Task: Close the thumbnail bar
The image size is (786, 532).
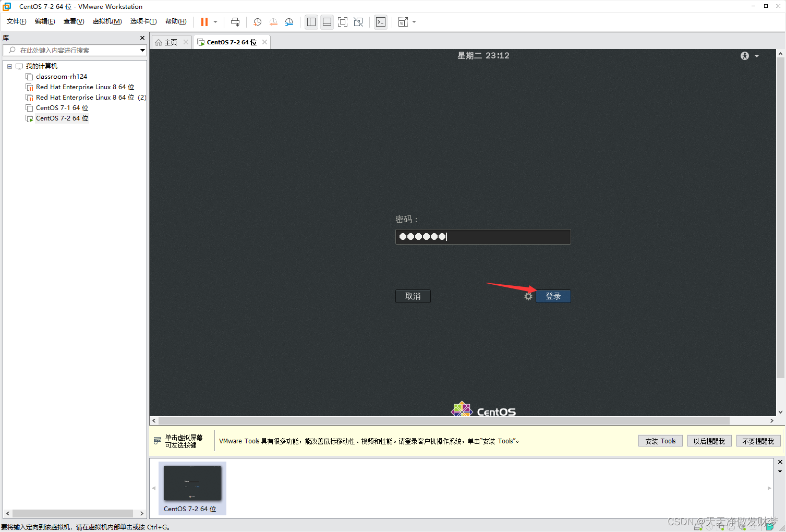Action: [780, 462]
